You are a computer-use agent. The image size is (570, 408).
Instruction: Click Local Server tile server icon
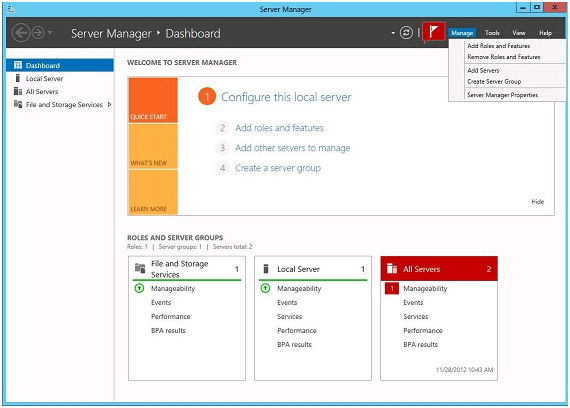pos(266,269)
